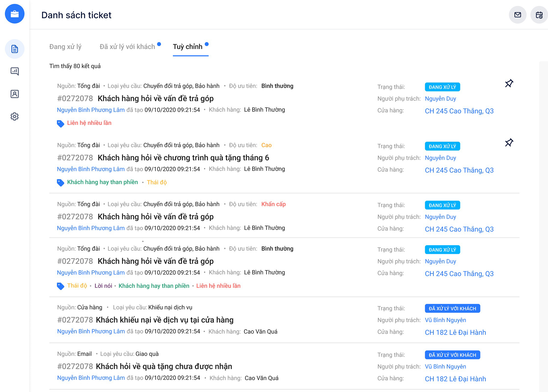Click the ĐANG XỬ LÝ status badge
Image resolution: width=548 pixels, height=392 pixels.
442,87
